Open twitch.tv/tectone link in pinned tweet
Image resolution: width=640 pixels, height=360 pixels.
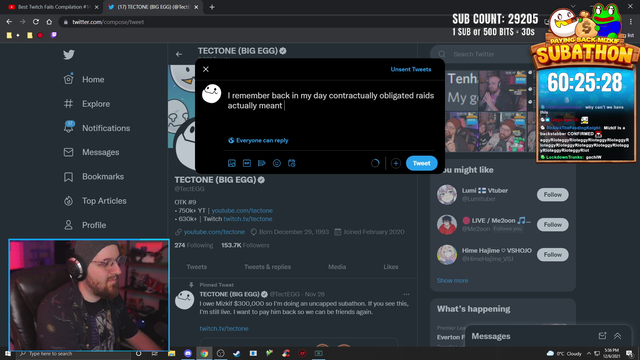[x=224, y=329]
